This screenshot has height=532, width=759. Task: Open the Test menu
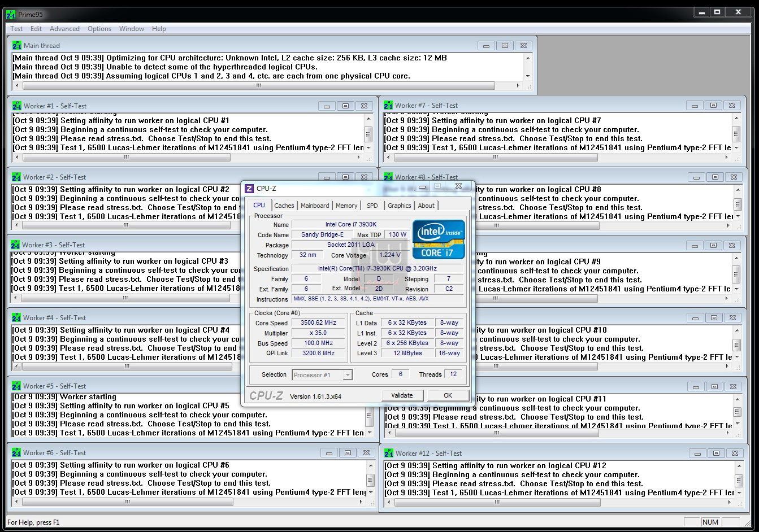click(16, 29)
